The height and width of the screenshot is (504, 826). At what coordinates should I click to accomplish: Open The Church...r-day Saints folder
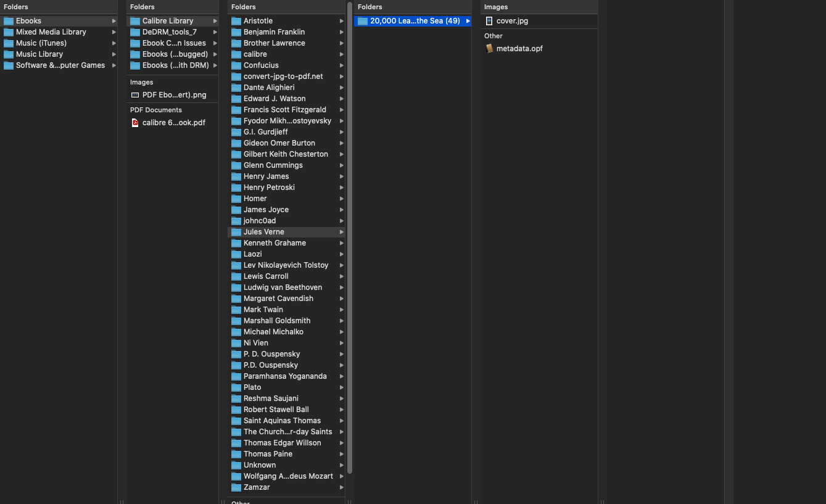point(286,432)
